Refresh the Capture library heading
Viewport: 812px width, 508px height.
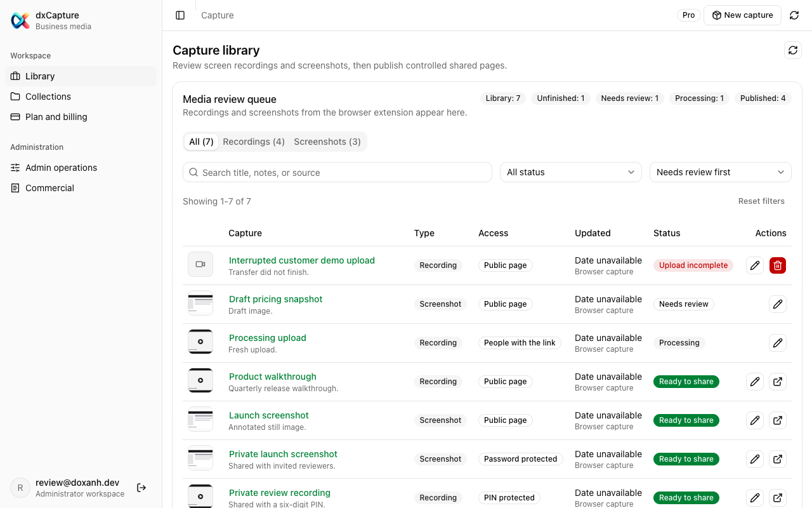tap(793, 50)
